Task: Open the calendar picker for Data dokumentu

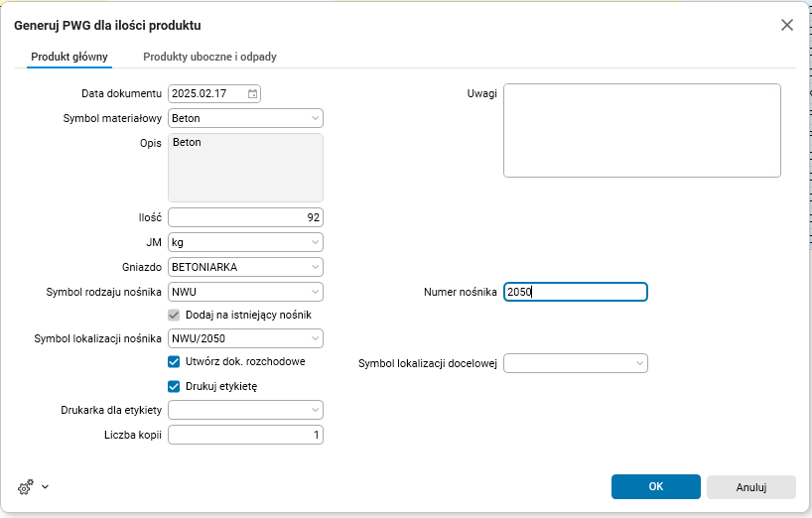Action: (x=253, y=94)
